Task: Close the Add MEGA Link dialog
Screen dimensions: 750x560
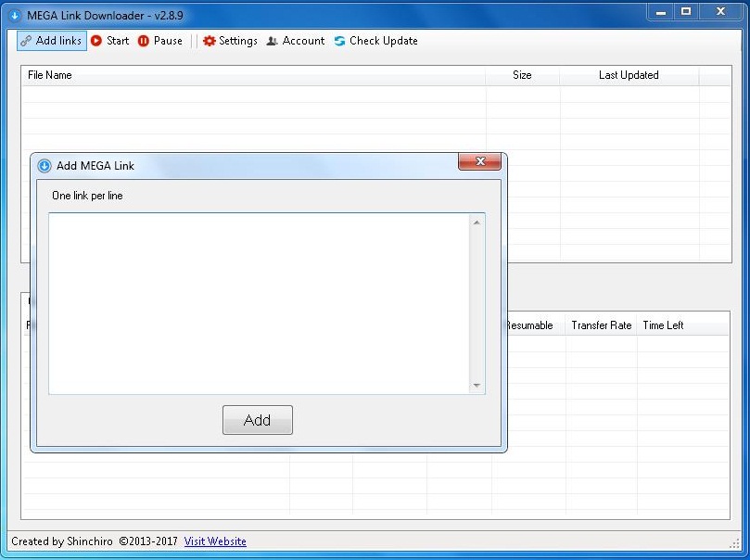Action: [x=479, y=161]
